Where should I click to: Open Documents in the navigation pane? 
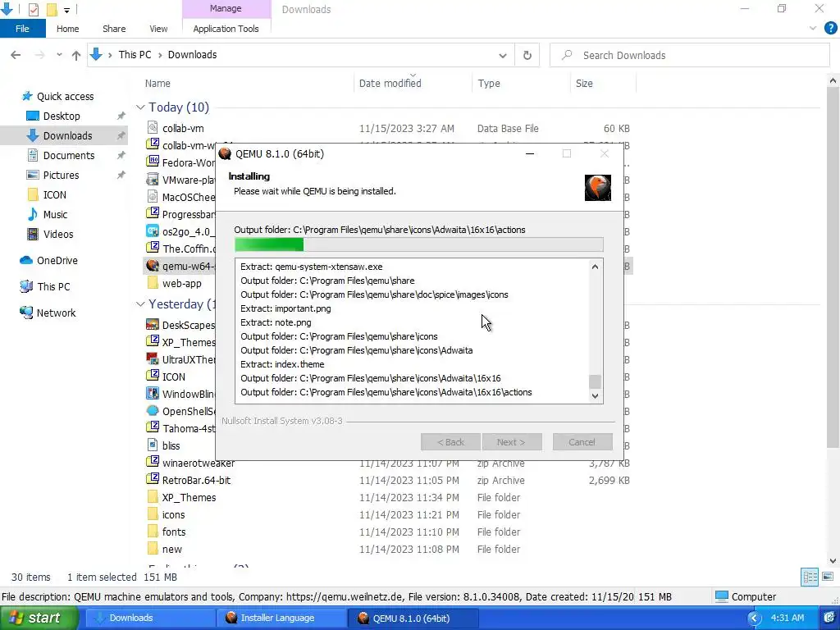pos(69,155)
